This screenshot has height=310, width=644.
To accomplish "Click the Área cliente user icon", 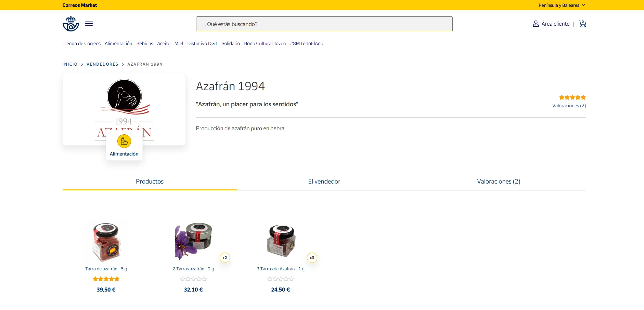I will coord(536,24).
